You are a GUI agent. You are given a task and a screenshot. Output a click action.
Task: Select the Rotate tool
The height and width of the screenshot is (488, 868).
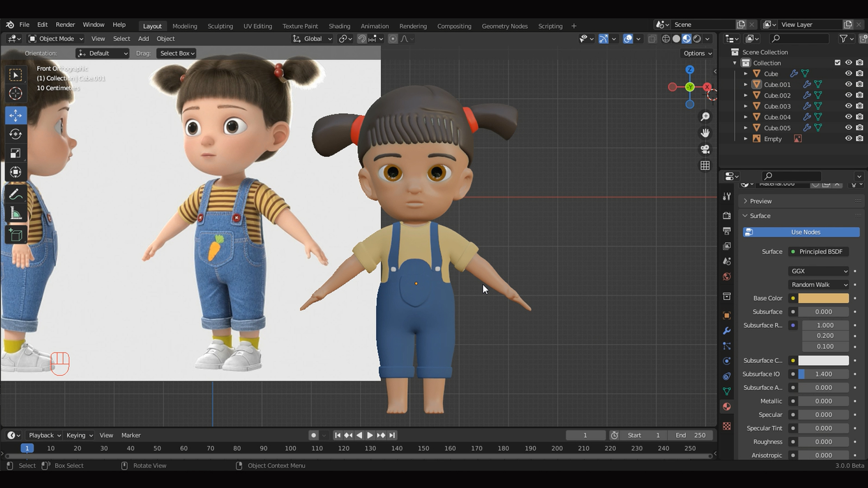[16, 134]
